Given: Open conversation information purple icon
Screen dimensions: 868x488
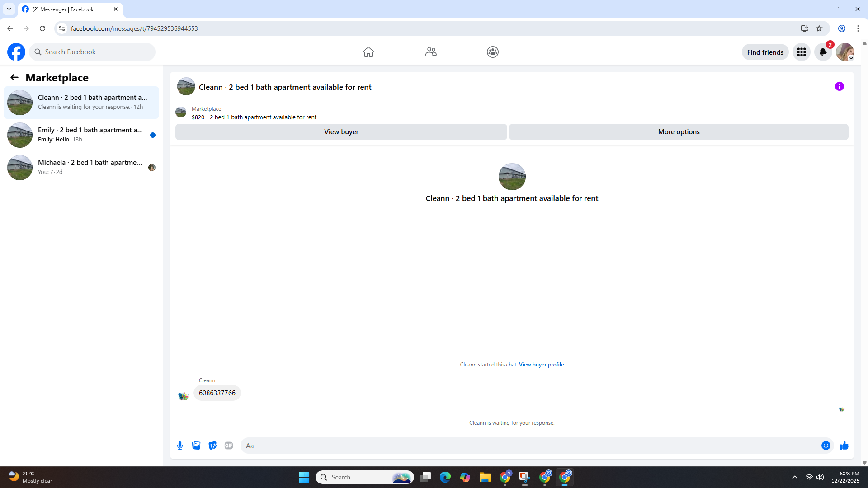Looking at the screenshot, I should point(839,86).
